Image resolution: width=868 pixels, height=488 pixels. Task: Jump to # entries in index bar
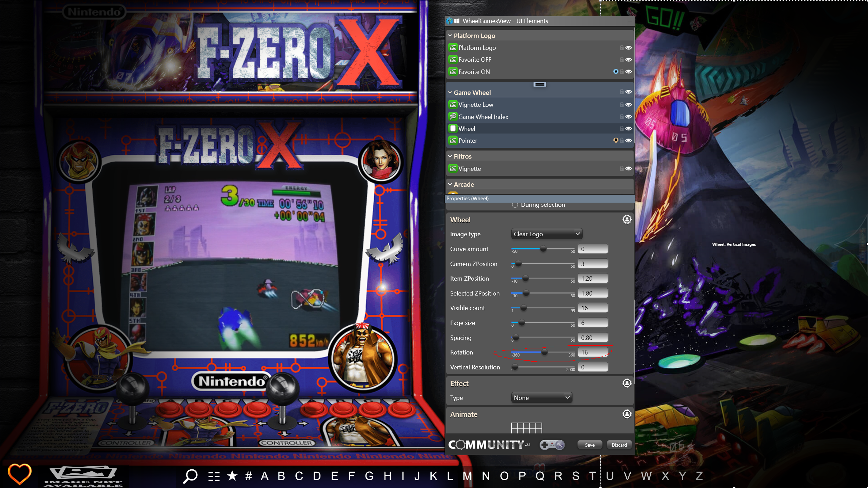(x=249, y=476)
